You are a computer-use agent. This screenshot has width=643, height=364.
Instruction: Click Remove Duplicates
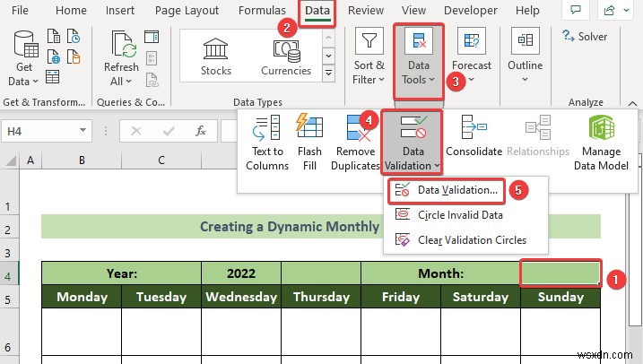pyautogui.click(x=355, y=143)
